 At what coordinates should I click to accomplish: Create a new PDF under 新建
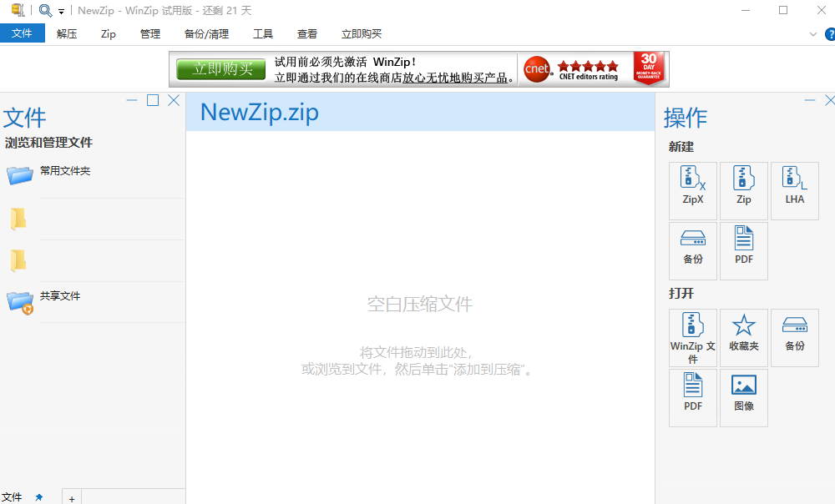[744, 250]
